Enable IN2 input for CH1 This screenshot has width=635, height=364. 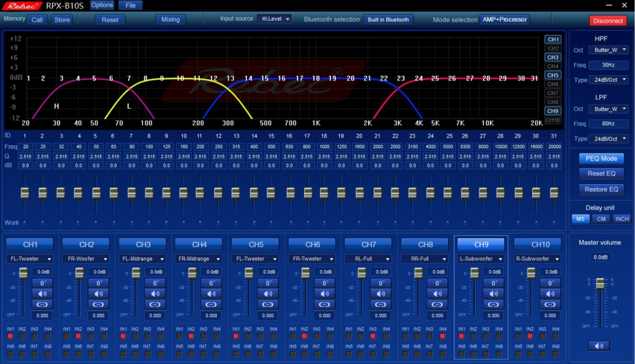tap(22, 336)
